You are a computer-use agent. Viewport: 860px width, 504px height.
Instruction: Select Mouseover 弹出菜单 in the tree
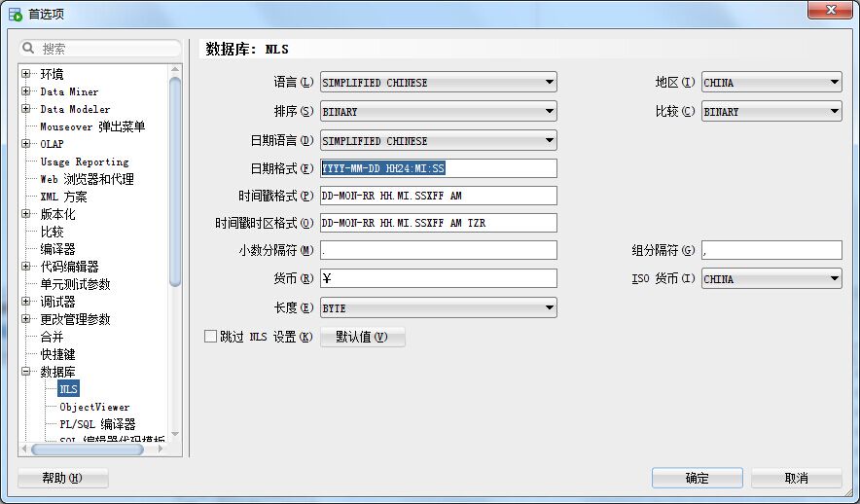pos(92,126)
